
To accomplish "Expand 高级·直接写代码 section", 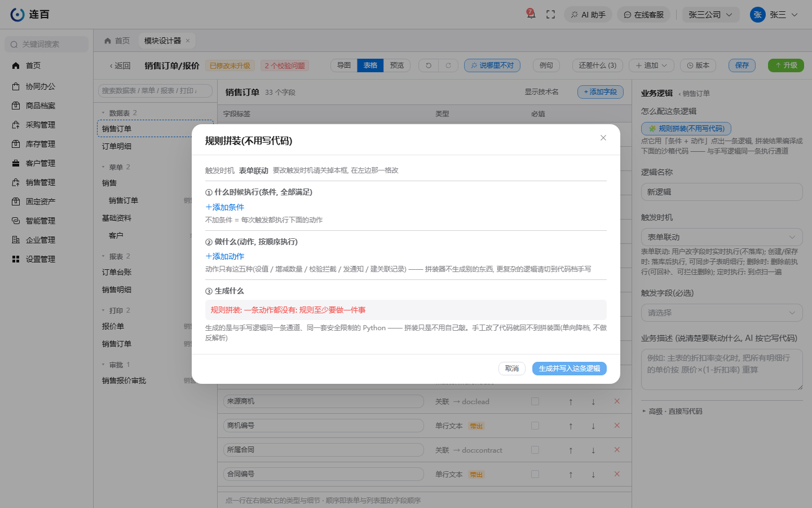I will click(672, 411).
